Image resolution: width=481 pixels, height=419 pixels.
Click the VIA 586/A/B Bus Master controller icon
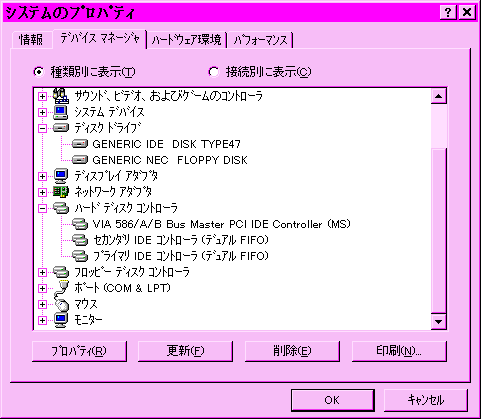[80, 224]
